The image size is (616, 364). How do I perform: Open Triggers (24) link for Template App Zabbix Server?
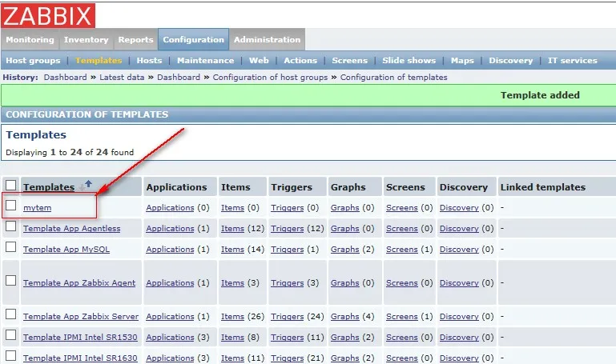tap(288, 317)
